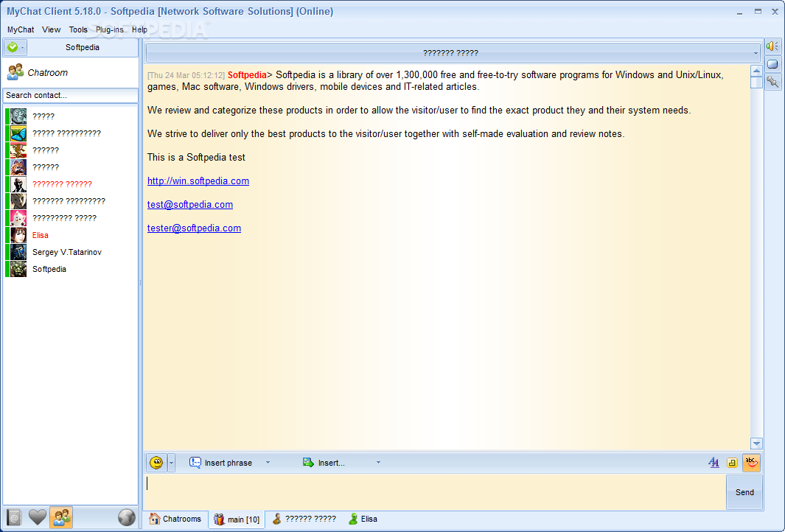This screenshot has width=785, height=532.
Task: Click the yellow rounded icon beside the font icon
Action: (732, 463)
